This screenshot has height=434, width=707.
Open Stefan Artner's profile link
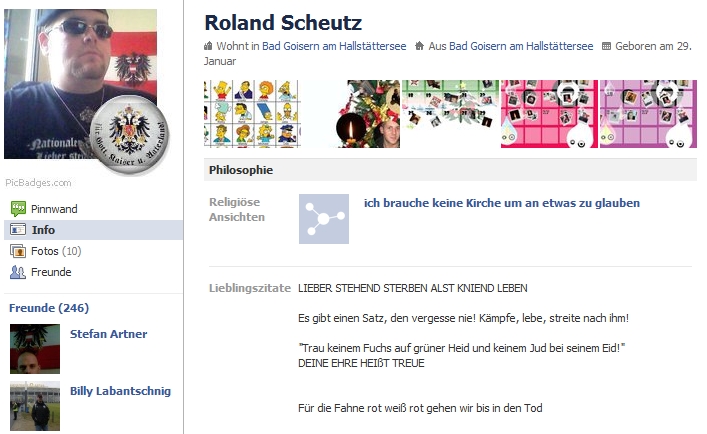[x=108, y=334]
